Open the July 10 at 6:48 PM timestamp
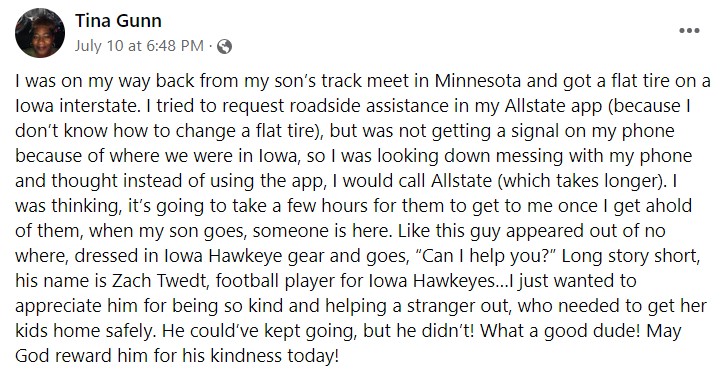727x373 pixels. coord(139,46)
